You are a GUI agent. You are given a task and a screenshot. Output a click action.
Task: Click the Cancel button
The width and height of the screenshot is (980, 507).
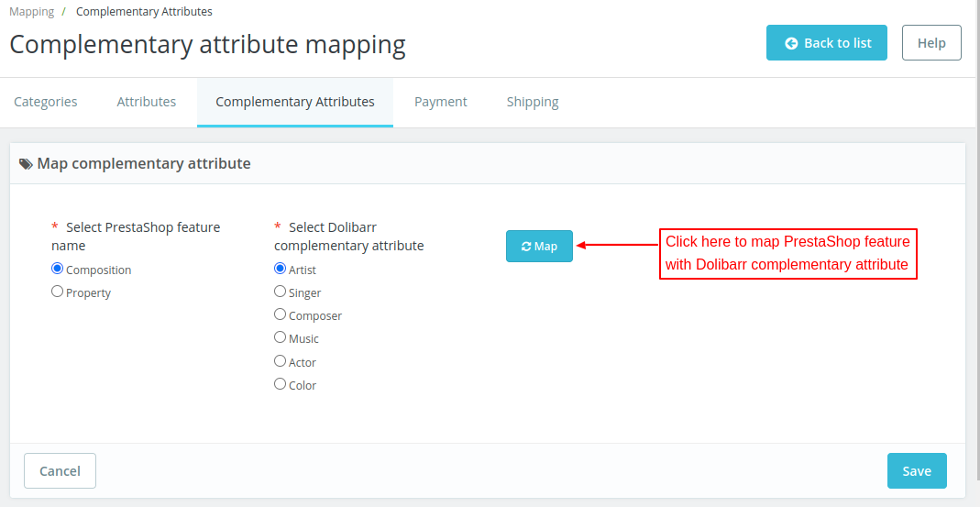coord(60,470)
